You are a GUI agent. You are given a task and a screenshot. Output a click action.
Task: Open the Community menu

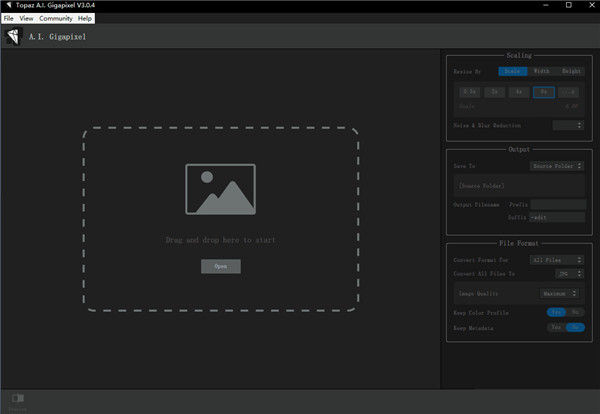click(55, 18)
